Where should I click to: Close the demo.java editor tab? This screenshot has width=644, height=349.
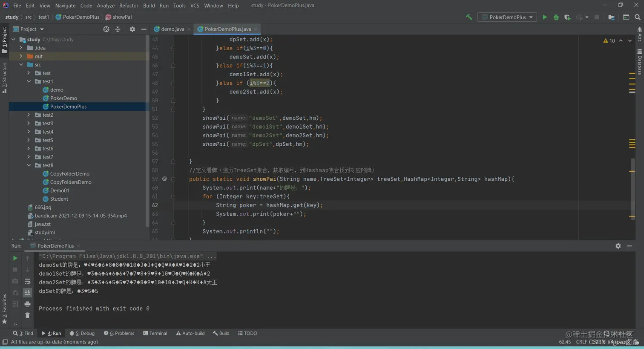pos(189,29)
